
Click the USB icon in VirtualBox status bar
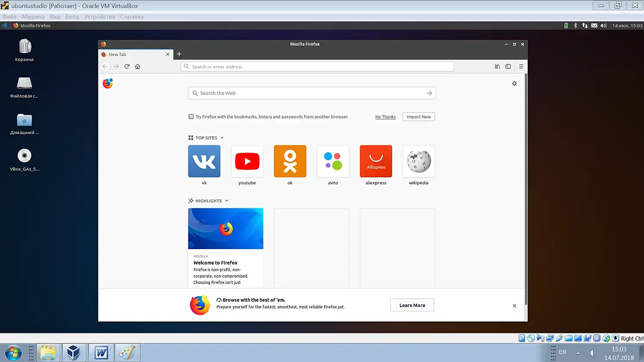click(x=560, y=338)
